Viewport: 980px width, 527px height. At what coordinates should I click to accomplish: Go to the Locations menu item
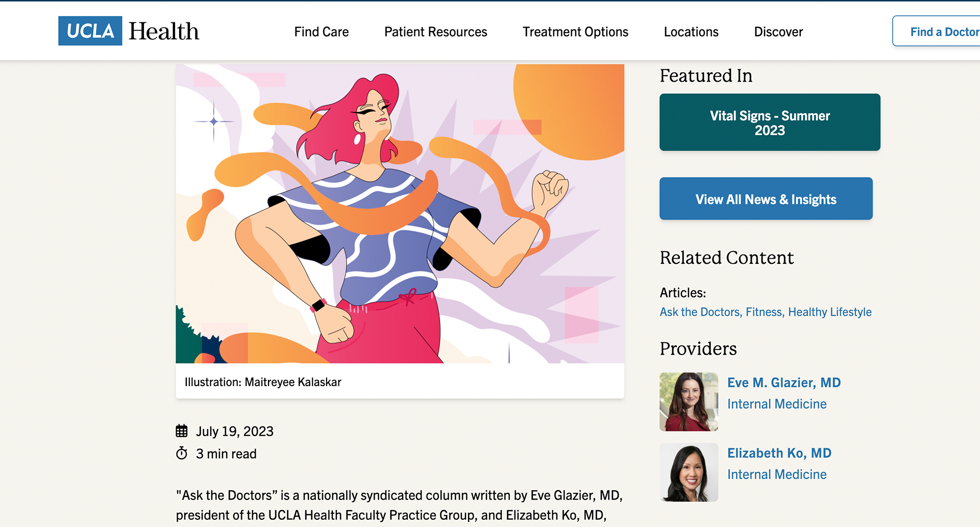[691, 32]
